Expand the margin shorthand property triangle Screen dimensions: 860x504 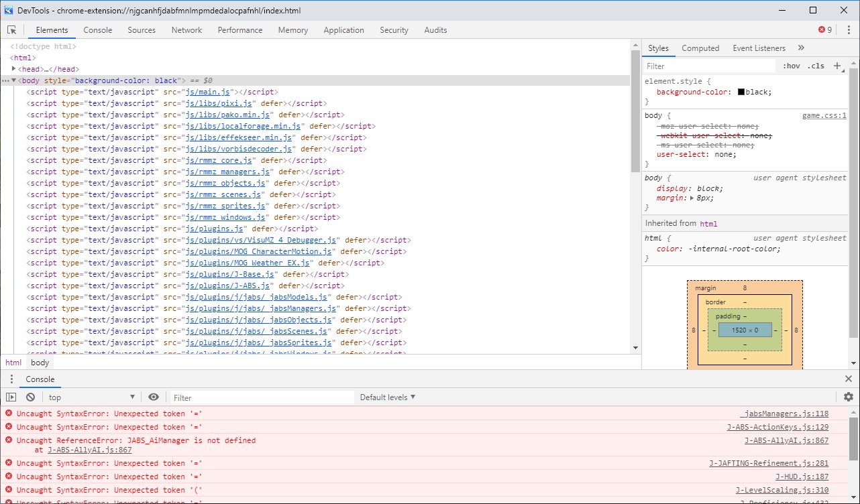(692, 198)
